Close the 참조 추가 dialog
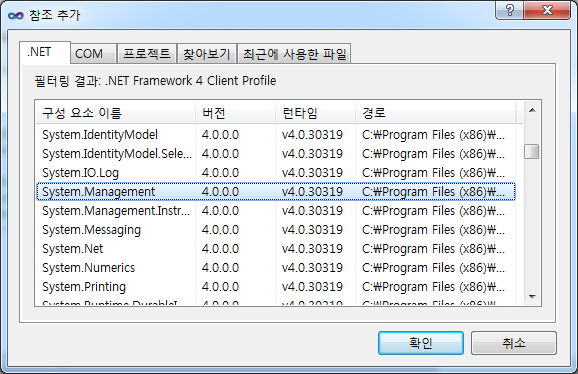The height and width of the screenshot is (374, 578). coord(547,10)
